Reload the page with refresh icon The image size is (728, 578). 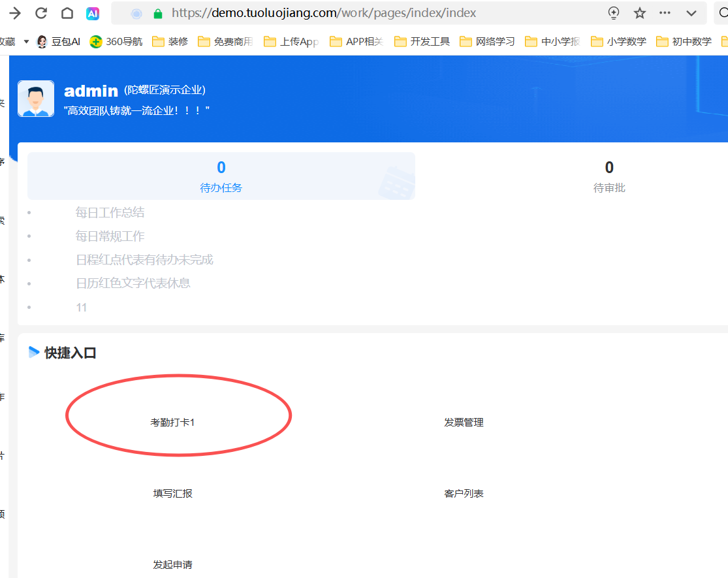[x=41, y=13]
